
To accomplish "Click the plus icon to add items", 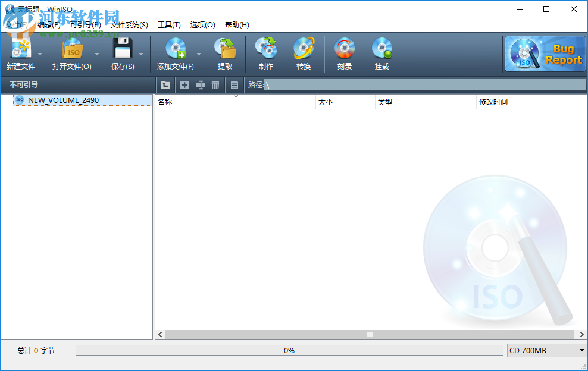I will pyautogui.click(x=184, y=85).
